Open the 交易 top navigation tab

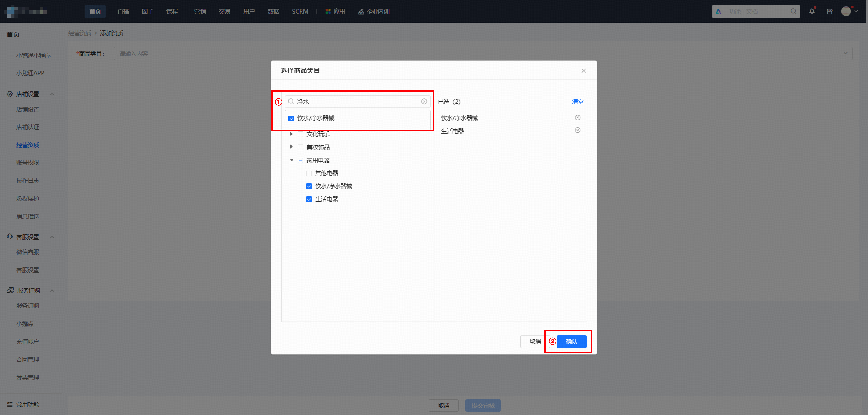pos(224,11)
